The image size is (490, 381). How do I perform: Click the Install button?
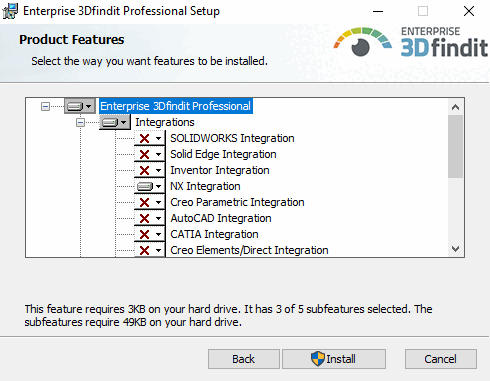click(334, 359)
